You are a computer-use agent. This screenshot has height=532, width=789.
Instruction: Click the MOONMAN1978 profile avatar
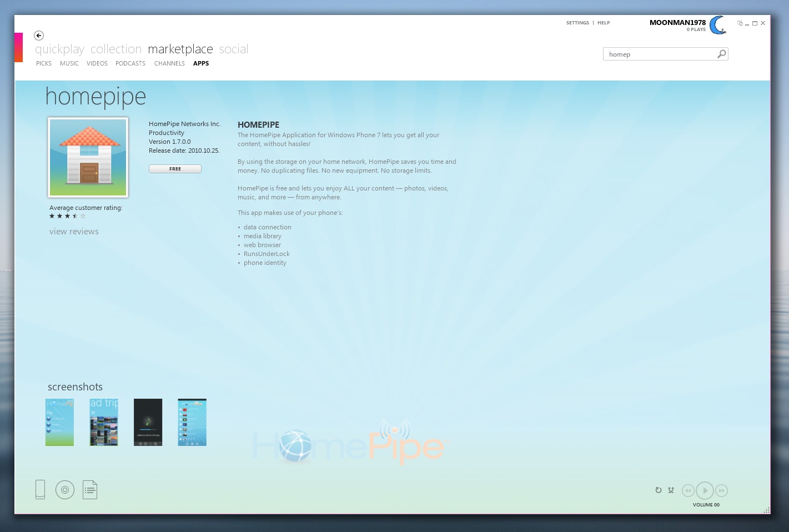coord(718,25)
